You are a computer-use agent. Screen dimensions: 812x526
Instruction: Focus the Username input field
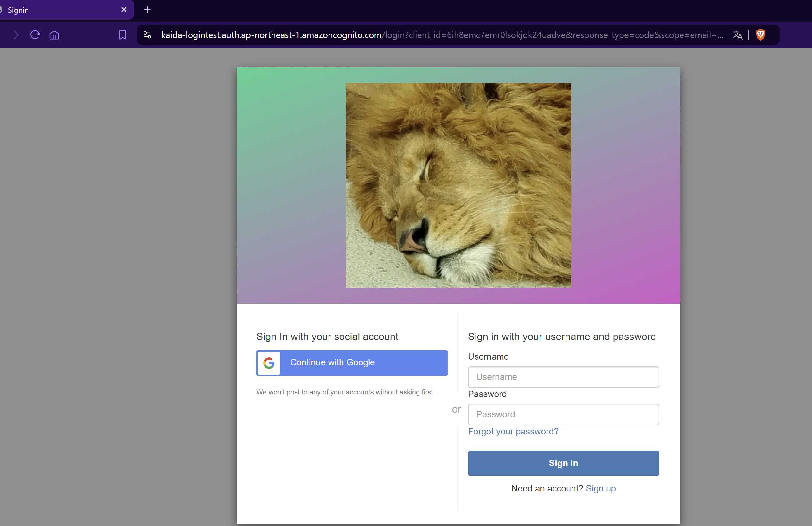(x=563, y=377)
